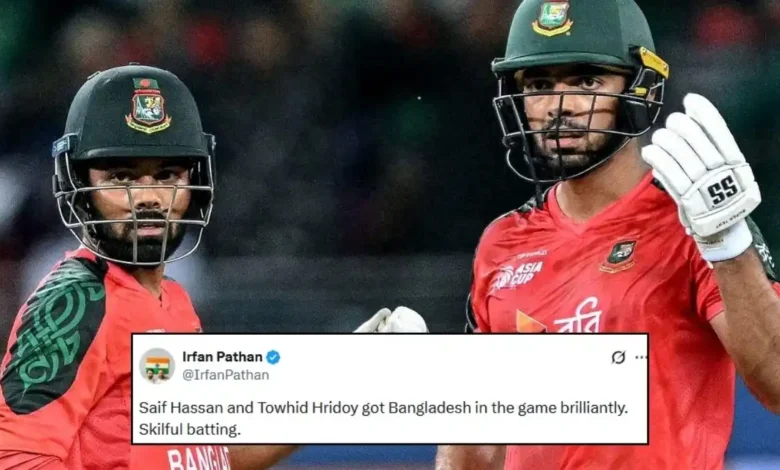Click the 'Skilful batting.' text line
The height and width of the screenshot is (470, 780).
(x=190, y=429)
